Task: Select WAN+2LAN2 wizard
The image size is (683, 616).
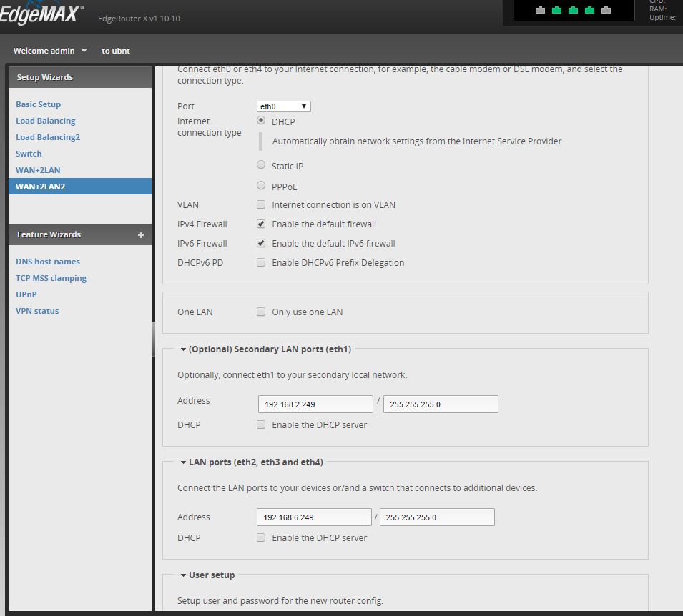Action: click(80, 187)
